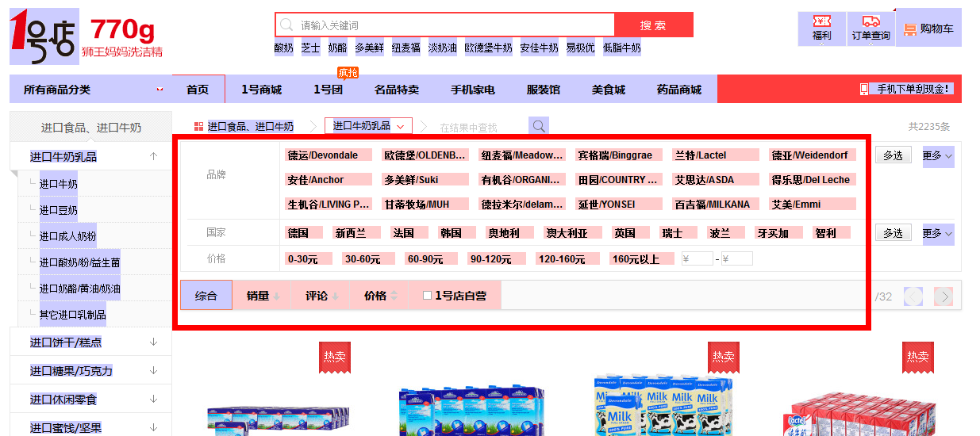The height and width of the screenshot is (436, 980).
Task: Click the red 搜索 button
Action: tap(654, 25)
